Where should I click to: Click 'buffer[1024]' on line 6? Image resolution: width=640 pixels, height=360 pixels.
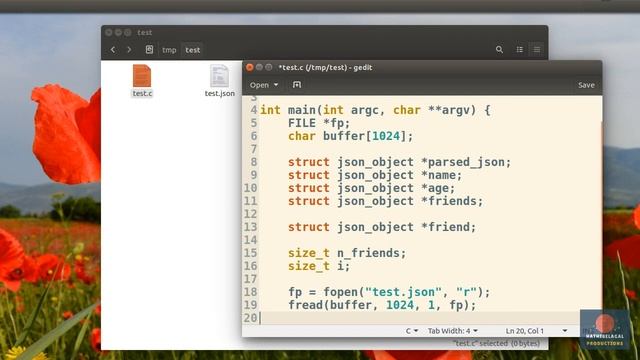point(364,136)
